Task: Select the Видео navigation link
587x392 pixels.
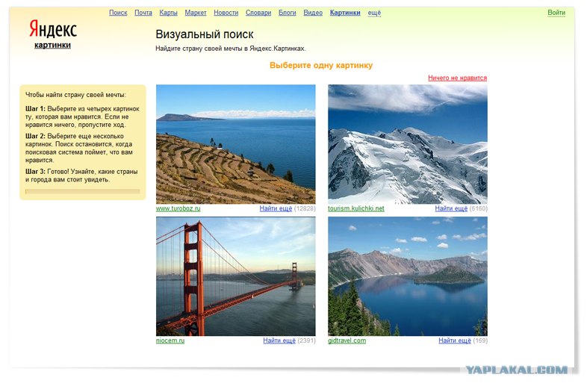Action: [313, 13]
